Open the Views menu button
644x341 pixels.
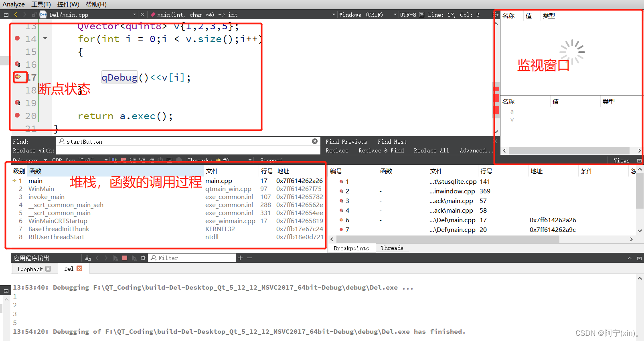pyautogui.click(x=622, y=160)
